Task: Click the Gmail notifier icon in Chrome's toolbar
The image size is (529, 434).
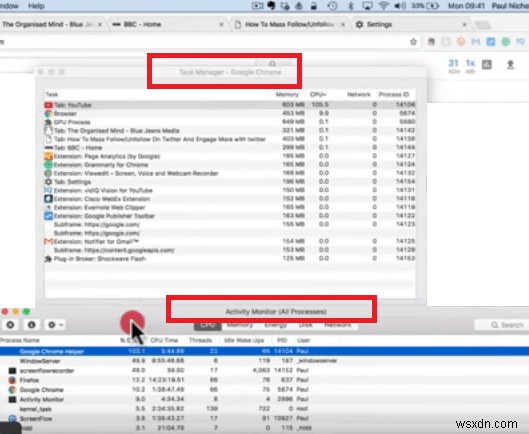Action: (x=476, y=42)
